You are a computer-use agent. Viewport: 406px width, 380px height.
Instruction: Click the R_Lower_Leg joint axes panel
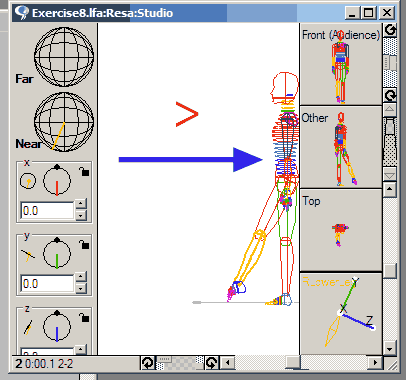pos(341,313)
